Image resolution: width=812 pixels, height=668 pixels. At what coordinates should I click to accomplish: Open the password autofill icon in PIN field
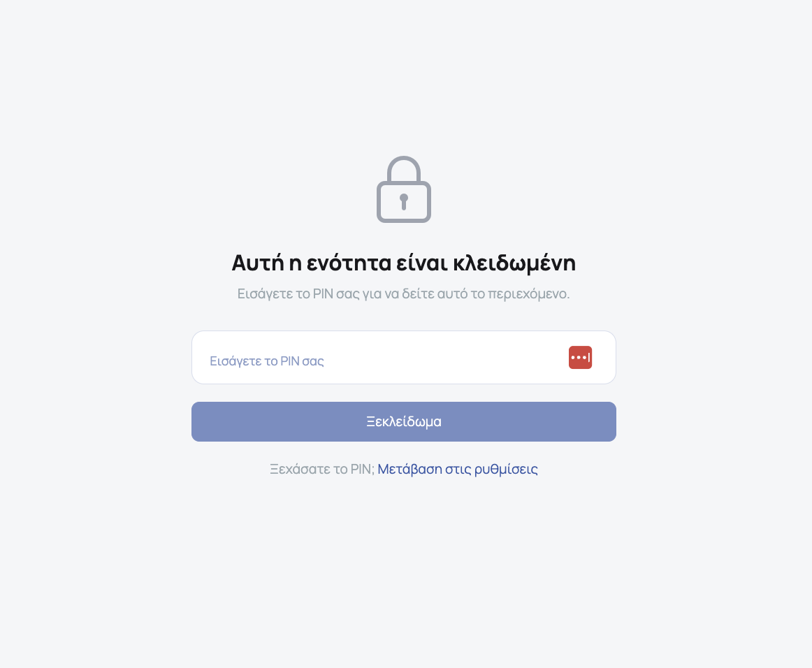tap(580, 357)
